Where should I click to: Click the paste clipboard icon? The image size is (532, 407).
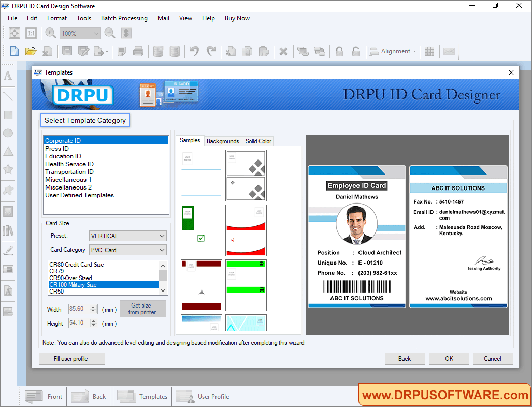[264, 51]
